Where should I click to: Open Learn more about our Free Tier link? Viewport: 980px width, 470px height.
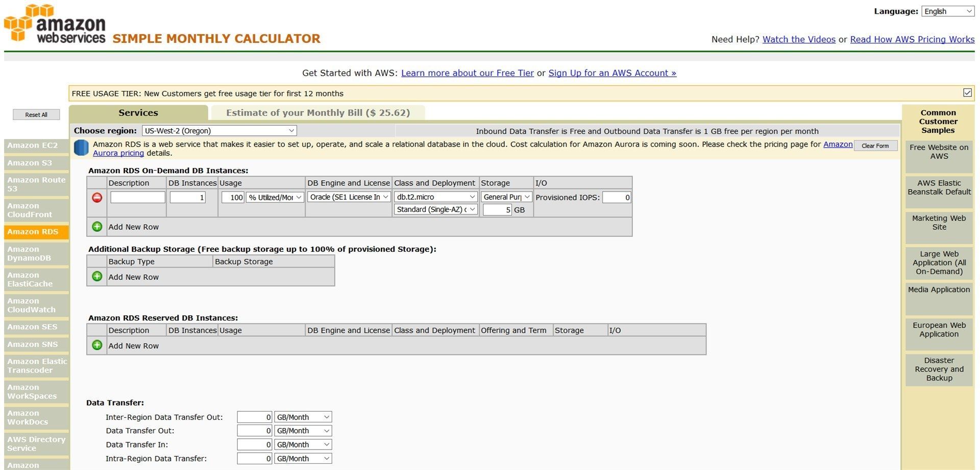click(468, 73)
